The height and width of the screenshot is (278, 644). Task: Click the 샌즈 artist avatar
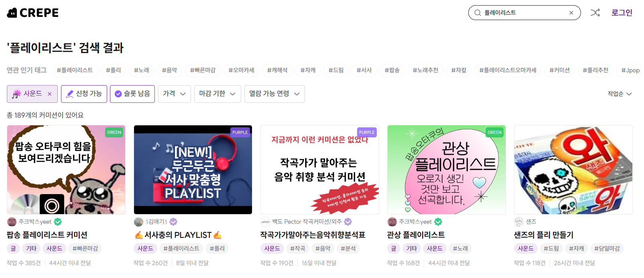coord(519,222)
